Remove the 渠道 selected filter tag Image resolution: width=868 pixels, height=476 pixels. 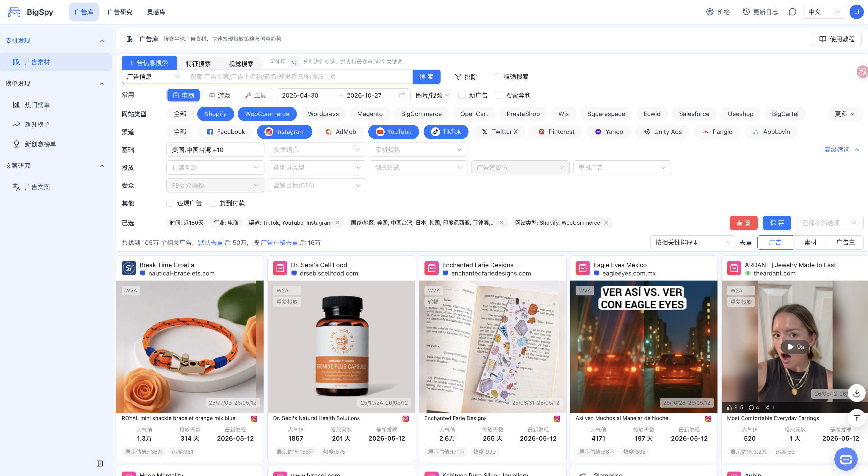(338, 223)
